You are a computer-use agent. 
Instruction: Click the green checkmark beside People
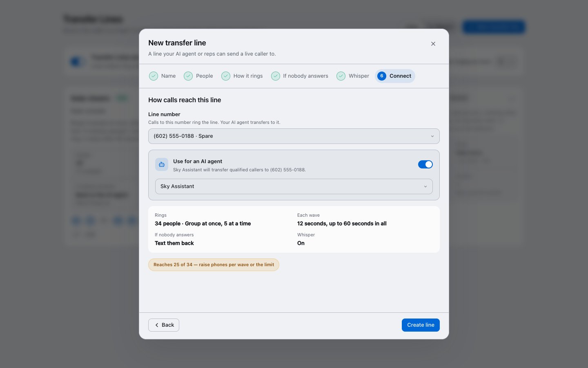(x=188, y=76)
